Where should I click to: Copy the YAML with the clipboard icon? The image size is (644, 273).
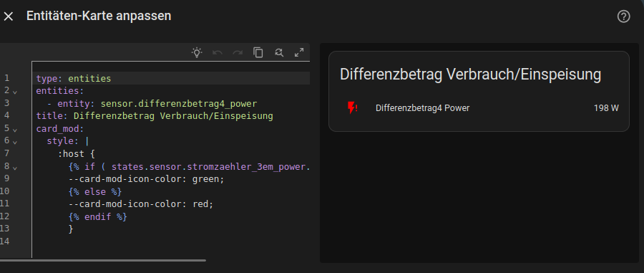pyautogui.click(x=258, y=52)
